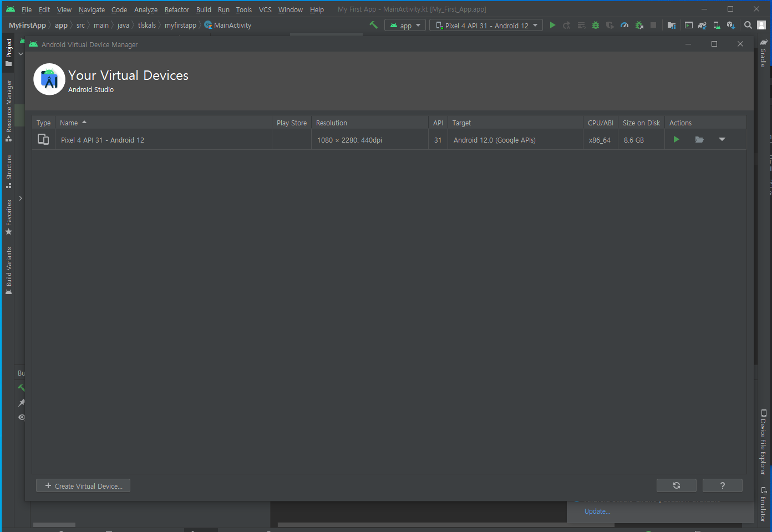Open the Gradle side tab
This screenshot has width=772, height=532.
click(x=763, y=53)
